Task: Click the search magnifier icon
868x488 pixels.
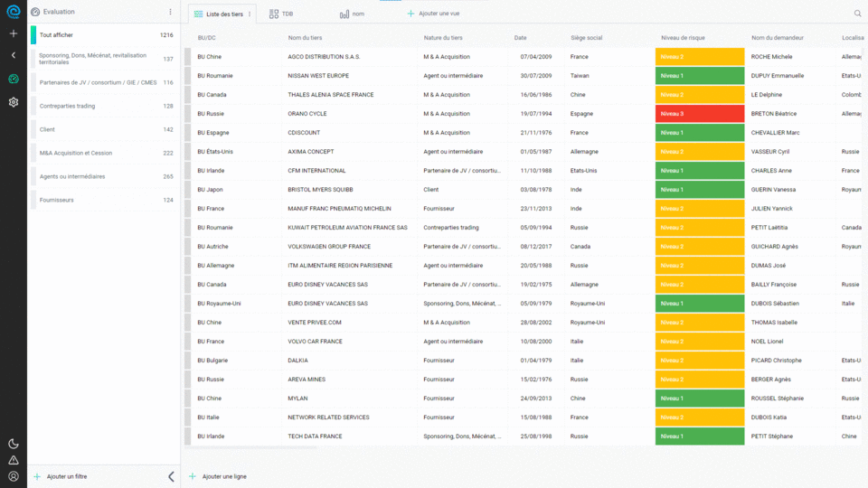Action: [857, 14]
